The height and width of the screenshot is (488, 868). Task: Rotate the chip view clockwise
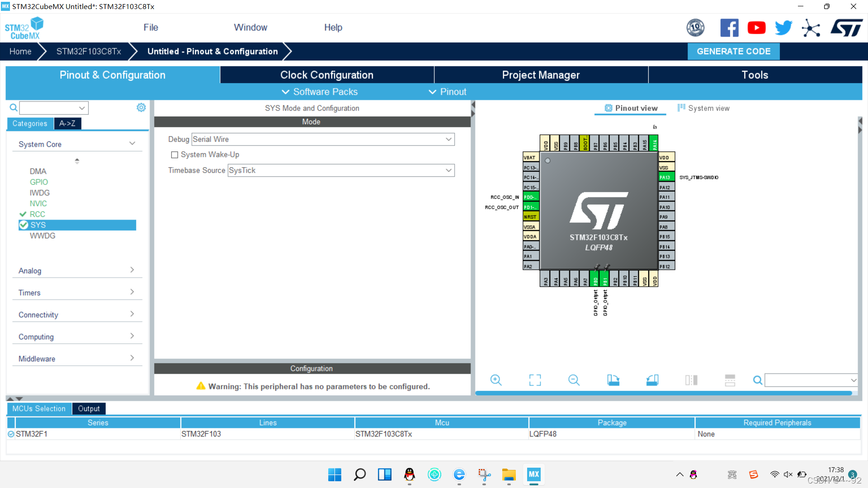613,380
